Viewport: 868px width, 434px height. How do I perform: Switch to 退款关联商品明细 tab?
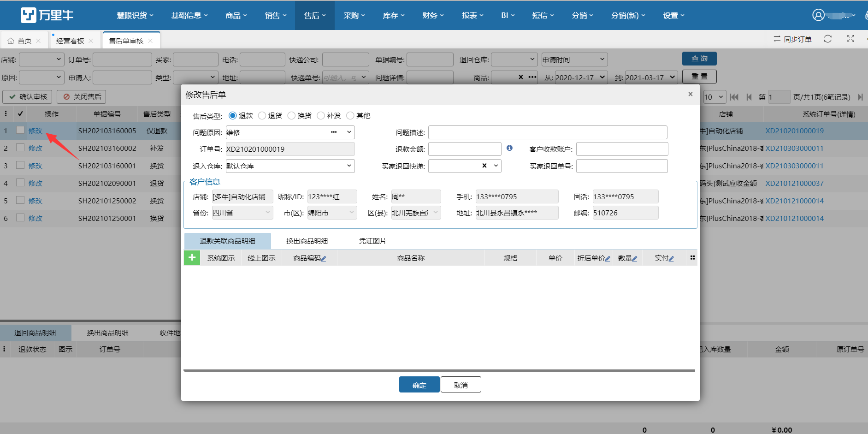pos(228,241)
